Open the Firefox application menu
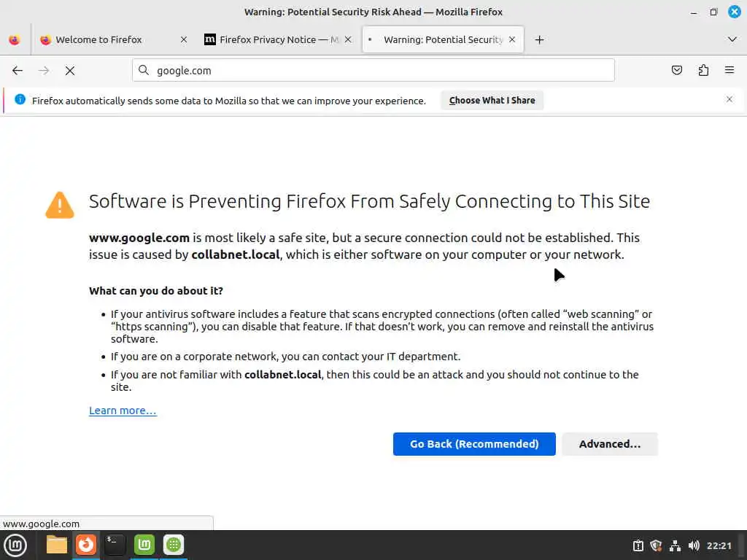Viewport: 747px width, 560px height. point(729,71)
